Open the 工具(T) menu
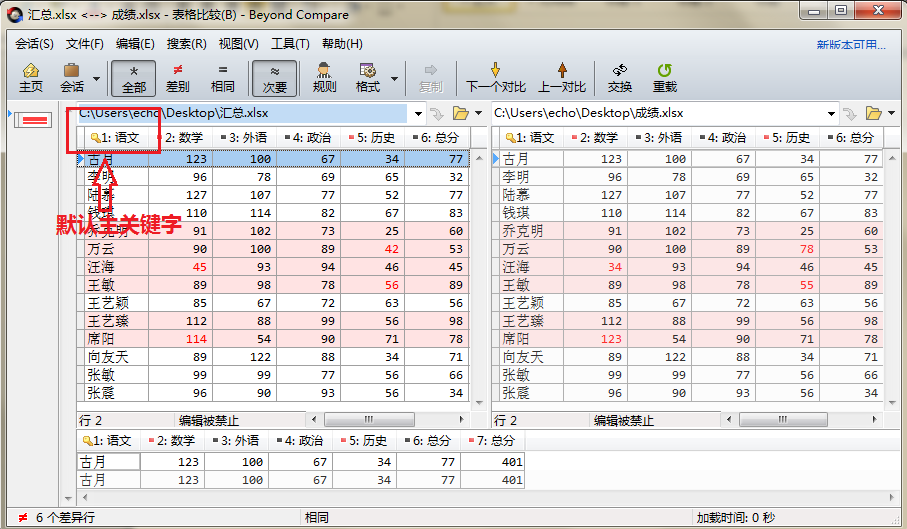The image size is (907, 529). (x=290, y=44)
